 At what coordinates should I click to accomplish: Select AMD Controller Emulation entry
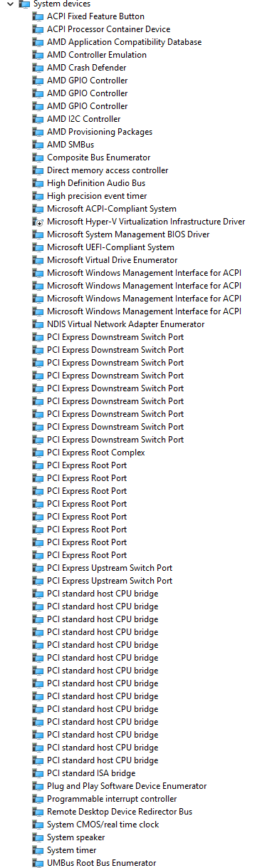point(97,55)
